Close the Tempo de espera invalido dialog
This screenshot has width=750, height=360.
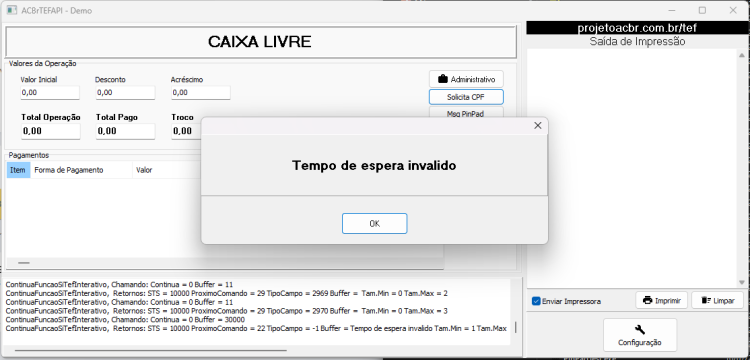pos(538,126)
